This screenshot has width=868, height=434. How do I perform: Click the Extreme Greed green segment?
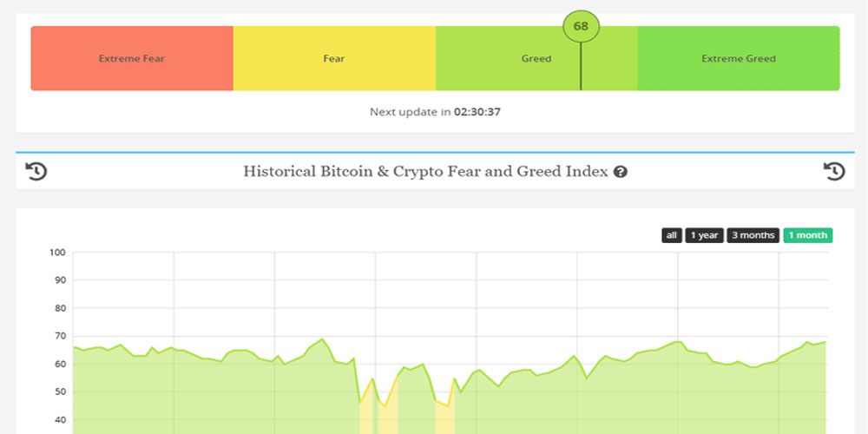click(739, 58)
